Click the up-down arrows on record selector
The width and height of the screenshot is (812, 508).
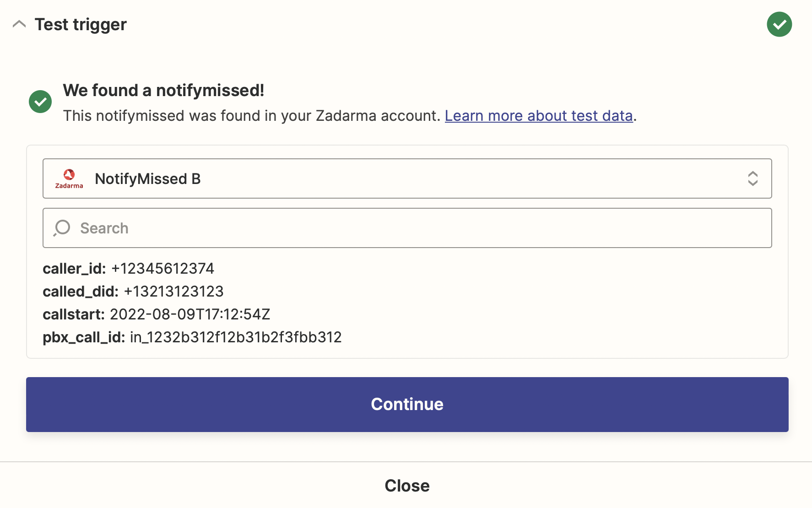tap(752, 178)
